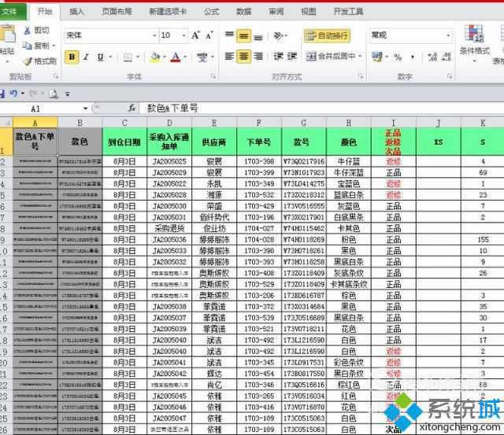Image resolution: width=504 pixels, height=435 pixels.
Task: Open number format 常规 dropdown
Action: 448,35
